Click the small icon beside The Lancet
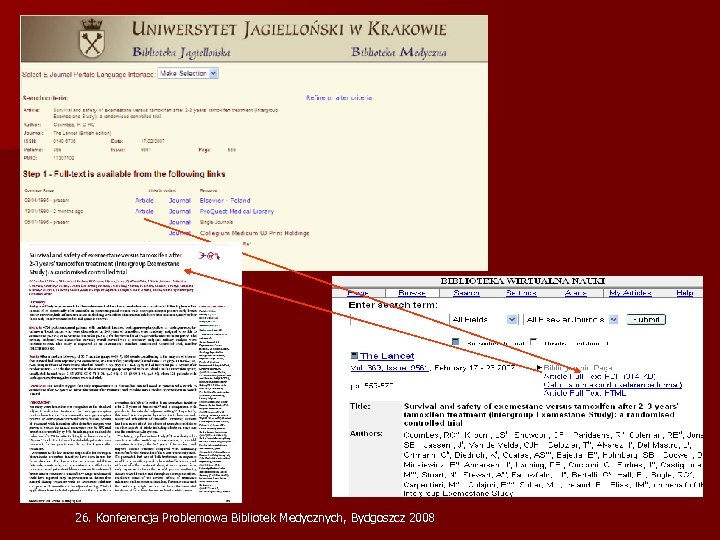720x540 pixels. tap(354, 356)
